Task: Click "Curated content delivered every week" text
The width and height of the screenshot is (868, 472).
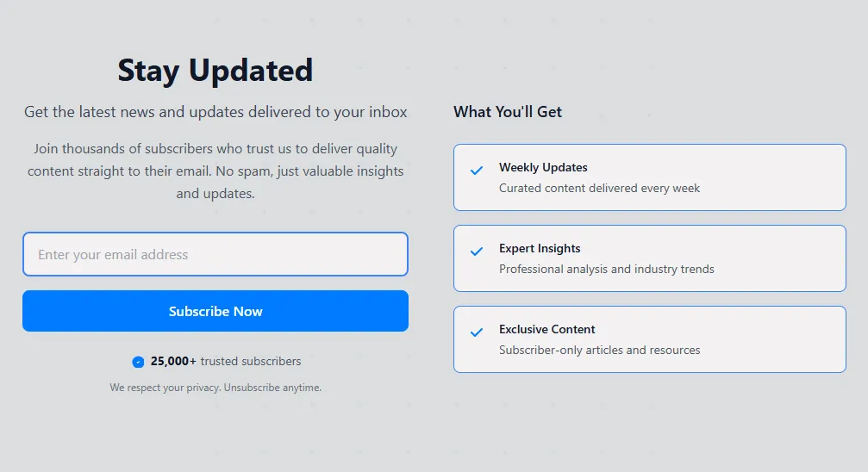Action: click(599, 188)
